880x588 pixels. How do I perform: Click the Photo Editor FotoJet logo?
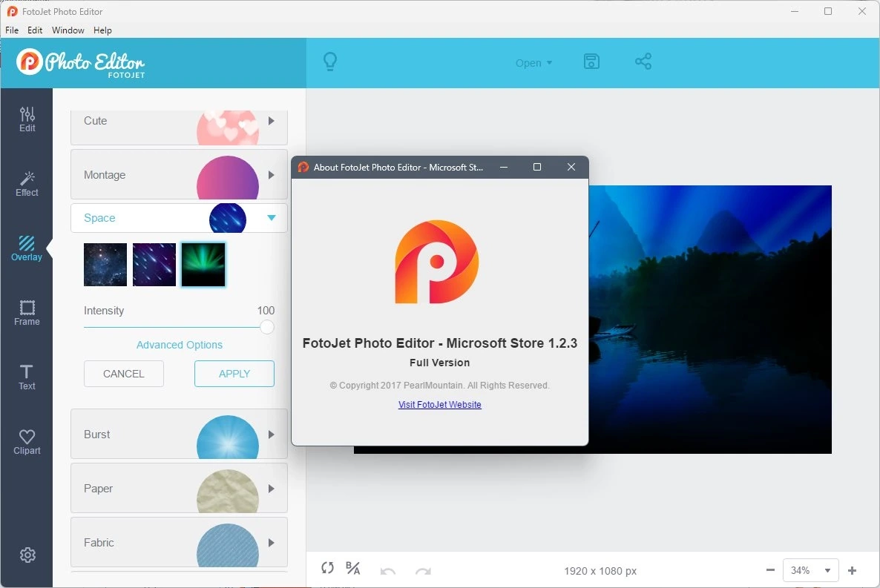(81, 63)
